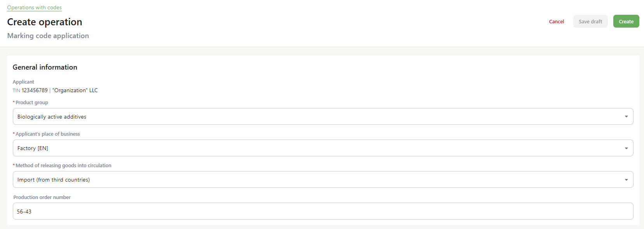
Task: Click the Marking code application subtitle
Action: point(48,36)
